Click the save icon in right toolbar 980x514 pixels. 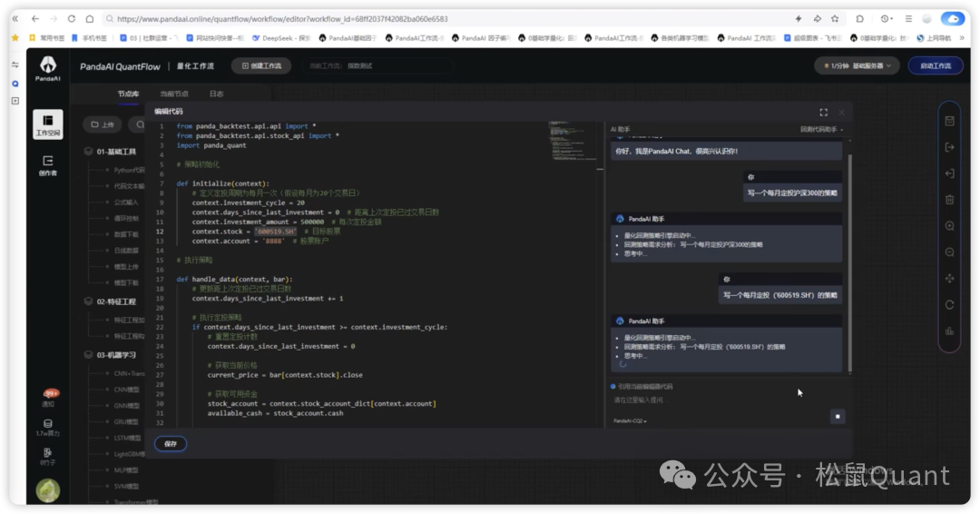click(x=949, y=121)
